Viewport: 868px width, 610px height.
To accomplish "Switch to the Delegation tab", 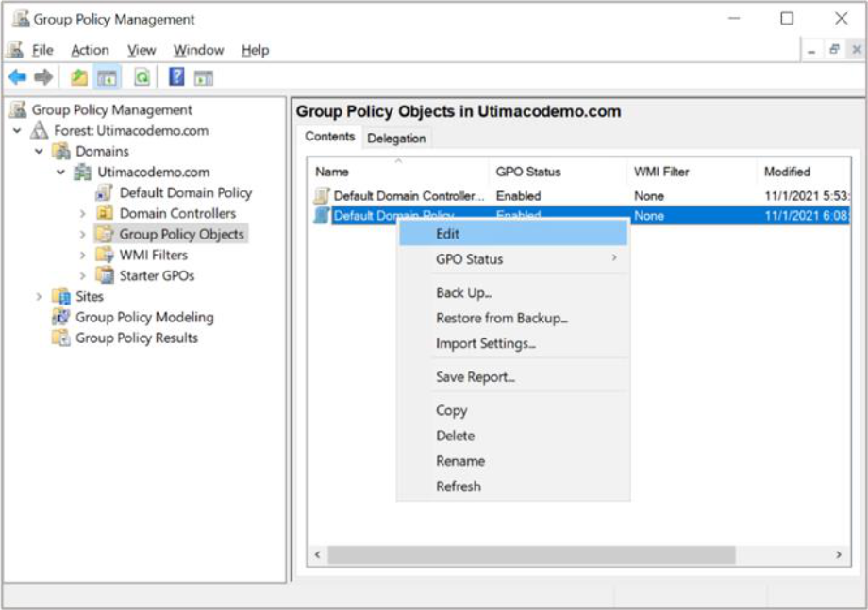I will 396,139.
